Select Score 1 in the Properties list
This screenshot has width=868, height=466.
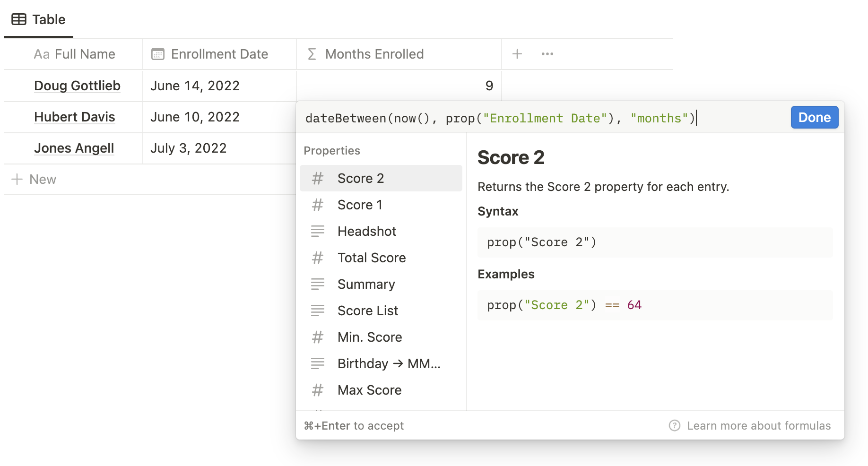360,205
